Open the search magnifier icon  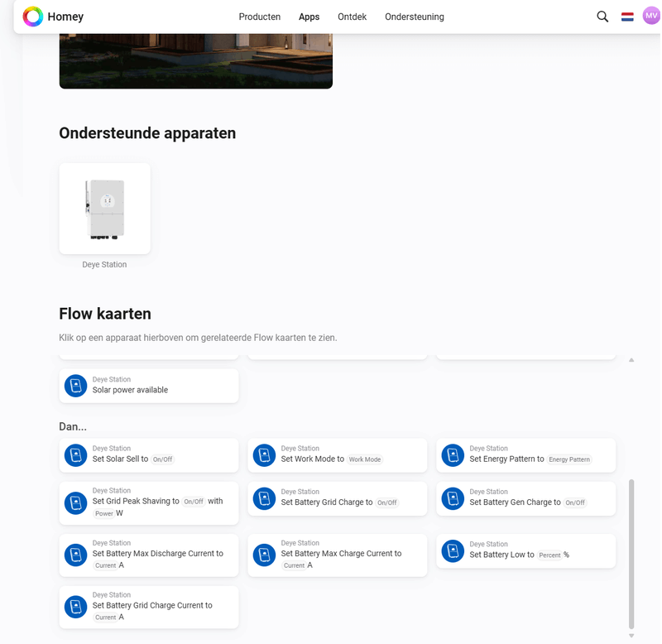(602, 17)
